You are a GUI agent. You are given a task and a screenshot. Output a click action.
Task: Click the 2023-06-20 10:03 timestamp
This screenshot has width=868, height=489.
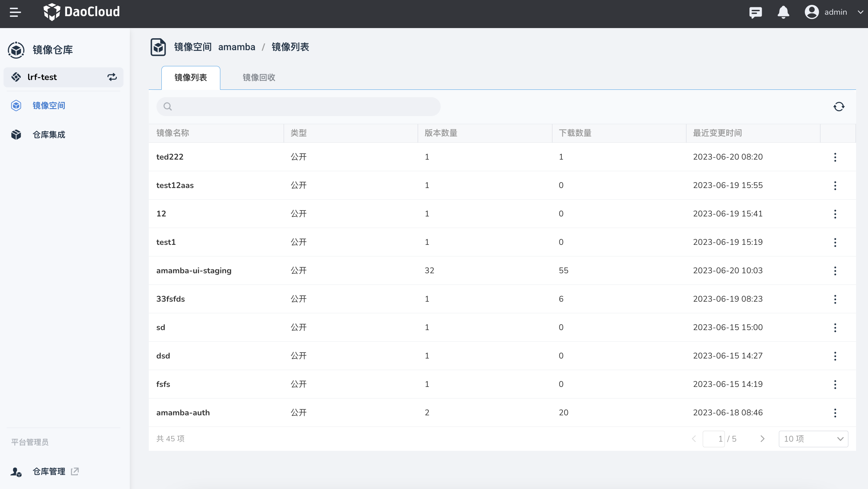pos(728,270)
